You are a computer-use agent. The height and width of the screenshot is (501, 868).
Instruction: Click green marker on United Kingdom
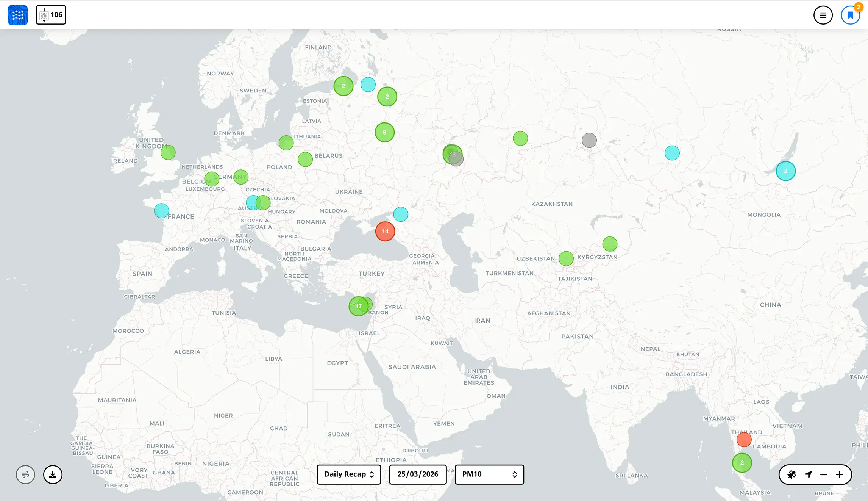[x=168, y=152]
